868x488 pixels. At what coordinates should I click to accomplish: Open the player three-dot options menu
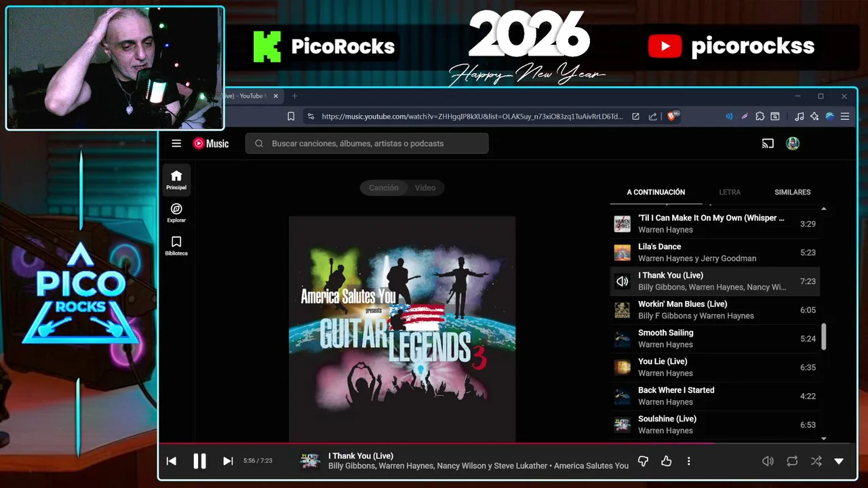[688, 462]
